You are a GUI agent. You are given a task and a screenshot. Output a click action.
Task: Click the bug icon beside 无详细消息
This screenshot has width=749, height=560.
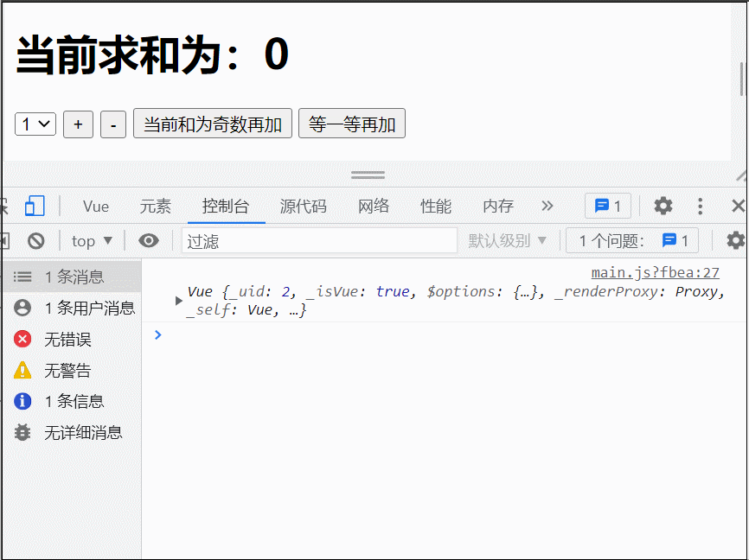tap(22, 433)
